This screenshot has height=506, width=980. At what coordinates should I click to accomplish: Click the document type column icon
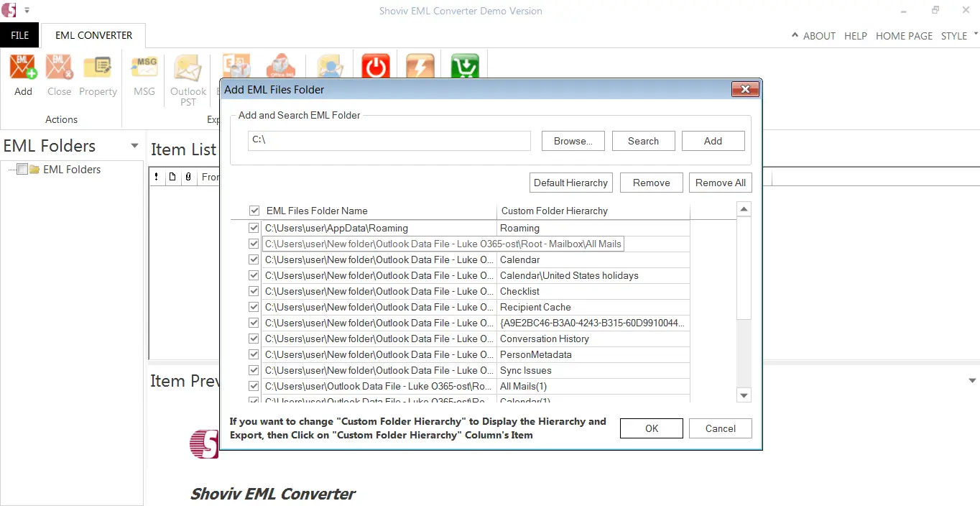172,177
